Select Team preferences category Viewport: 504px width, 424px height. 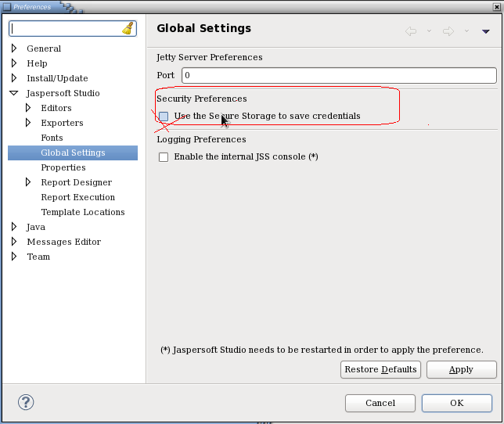tap(38, 257)
